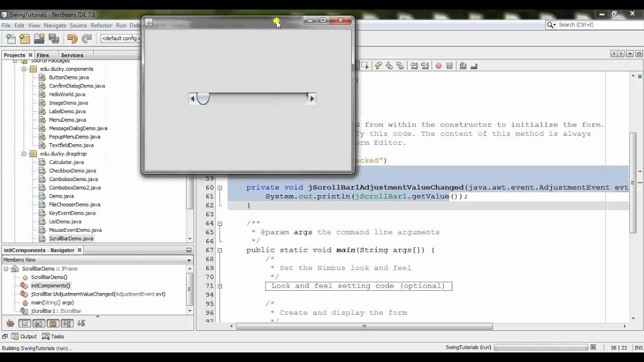The image size is (644, 362).
Task: Select MouseEventDemo.java in Projects tree
Action: point(75,230)
